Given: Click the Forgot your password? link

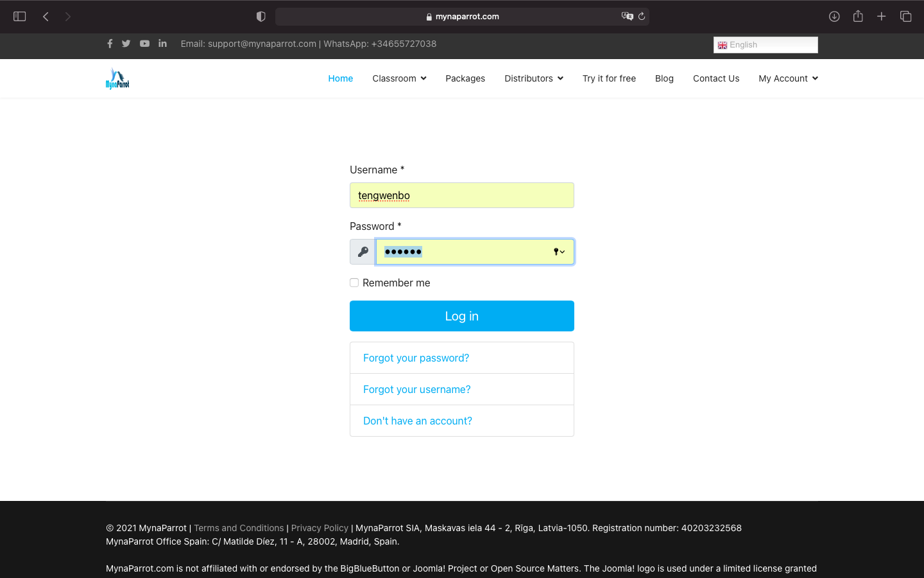Looking at the screenshot, I should click(416, 358).
